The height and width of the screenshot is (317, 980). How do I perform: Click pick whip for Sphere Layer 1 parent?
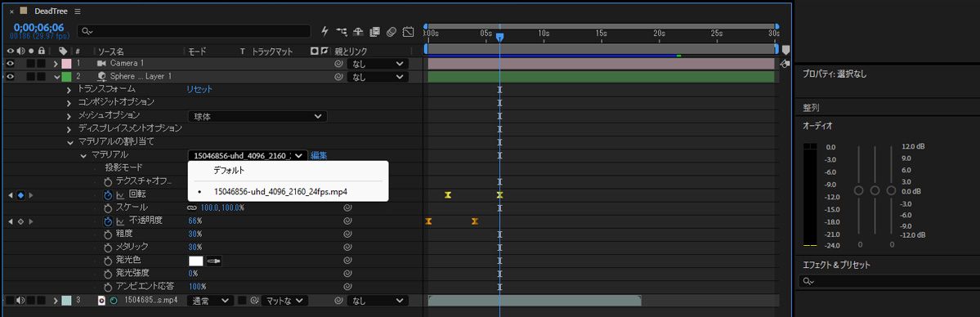338,77
